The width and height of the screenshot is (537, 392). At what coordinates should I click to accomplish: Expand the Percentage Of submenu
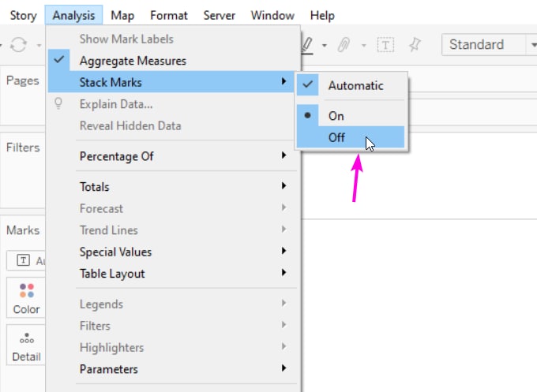[x=173, y=156]
